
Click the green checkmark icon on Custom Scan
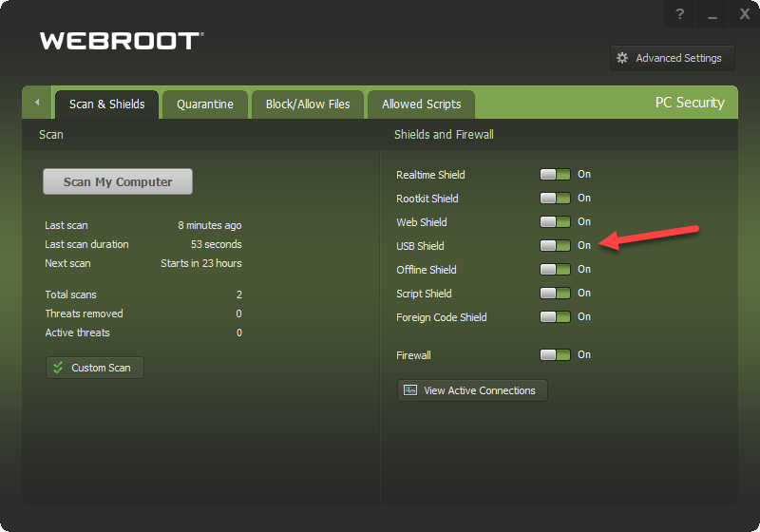[58, 368]
